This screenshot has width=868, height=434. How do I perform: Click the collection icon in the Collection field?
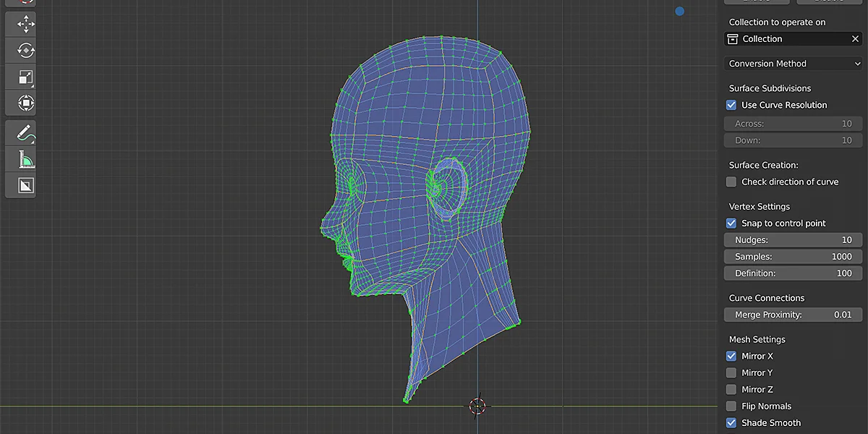point(733,38)
